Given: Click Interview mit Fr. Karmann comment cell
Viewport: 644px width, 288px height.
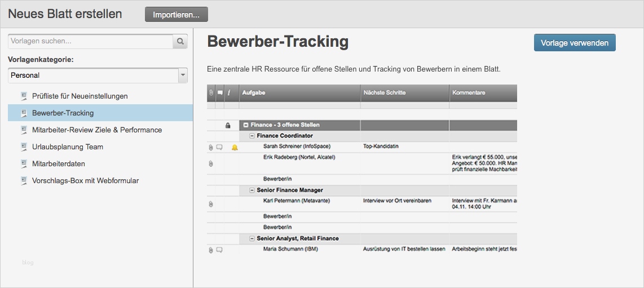Looking at the screenshot, I should coord(484,204).
